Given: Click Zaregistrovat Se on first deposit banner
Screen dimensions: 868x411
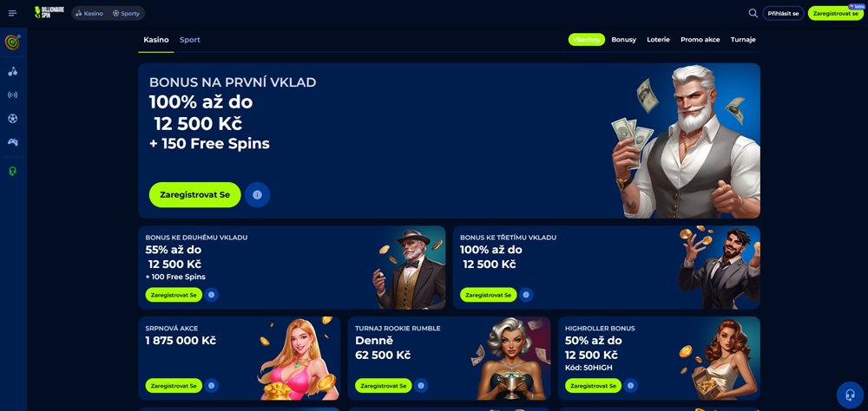Looking at the screenshot, I should click(194, 195).
